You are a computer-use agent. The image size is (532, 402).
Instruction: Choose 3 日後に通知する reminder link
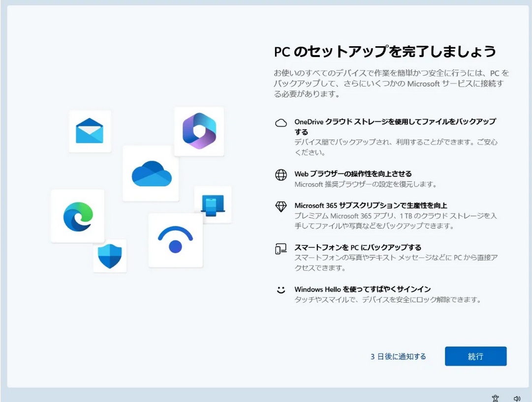point(398,357)
